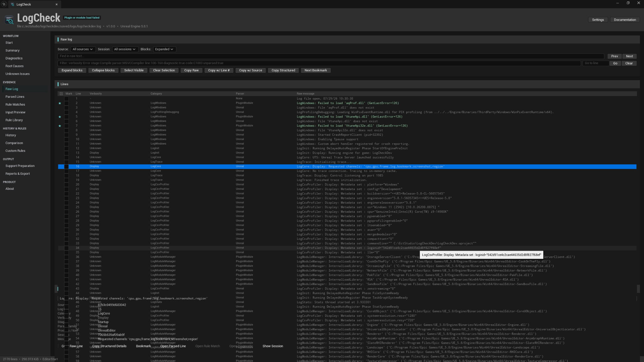Go to Diagnostics in the sidebar
Viewport: 644px width, 362px height.
click(14, 58)
